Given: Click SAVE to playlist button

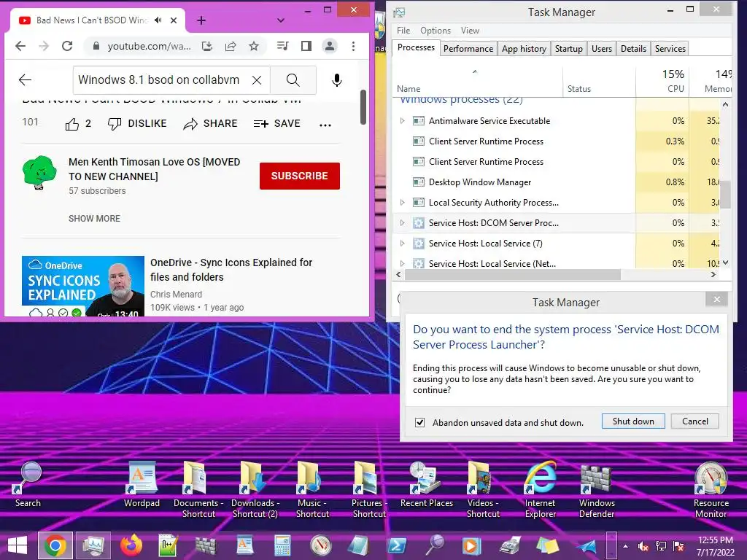Looking at the screenshot, I should [x=276, y=124].
